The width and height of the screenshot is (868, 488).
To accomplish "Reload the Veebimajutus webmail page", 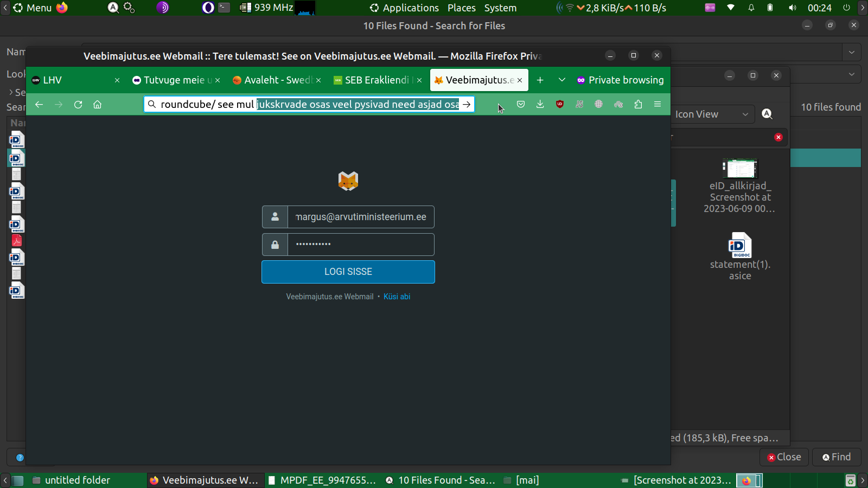I will pyautogui.click(x=78, y=105).
